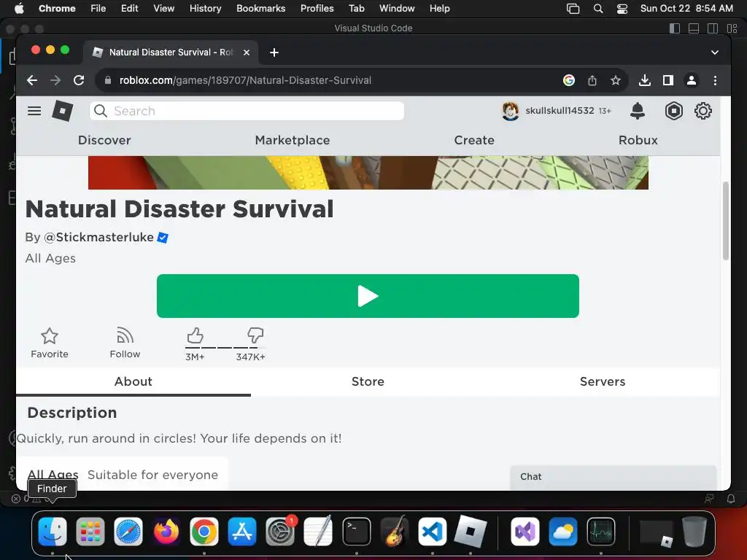
Task: Open the Bookmarks menu
Action: 260,9
